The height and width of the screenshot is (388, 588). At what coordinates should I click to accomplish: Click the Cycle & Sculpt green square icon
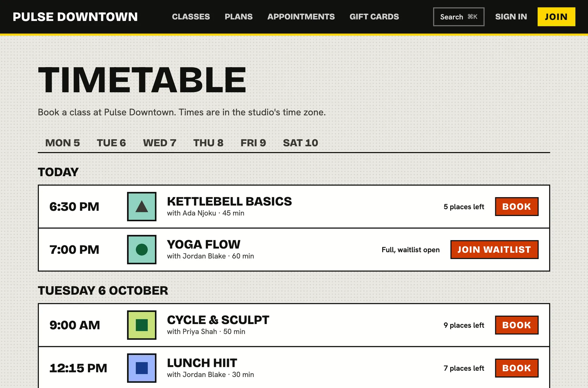pos(141,325)
